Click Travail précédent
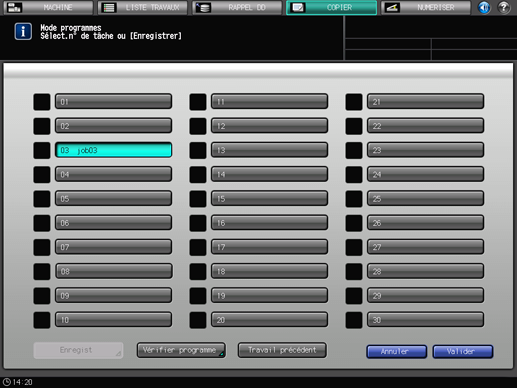The width and height of the screenshot is (517, 388). pyautogui.click(x=282, y=350)
